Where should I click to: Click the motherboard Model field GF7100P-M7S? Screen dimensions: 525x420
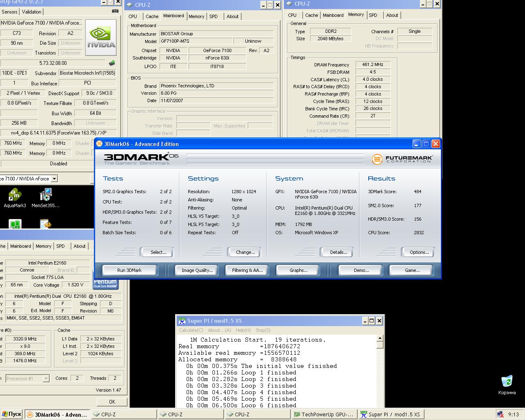(196, 41)
